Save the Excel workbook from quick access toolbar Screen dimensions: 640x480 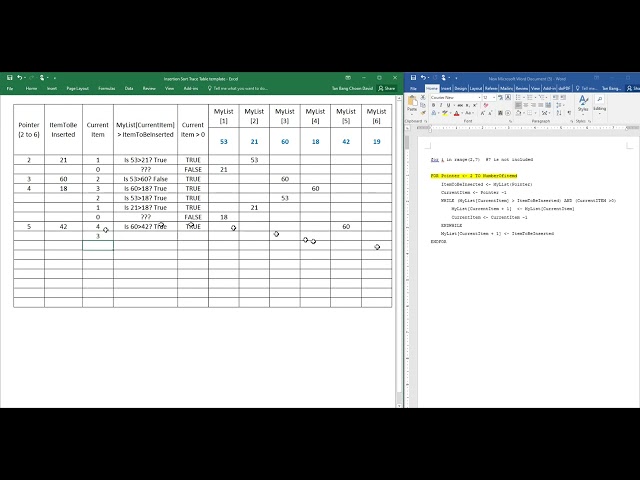9,77
